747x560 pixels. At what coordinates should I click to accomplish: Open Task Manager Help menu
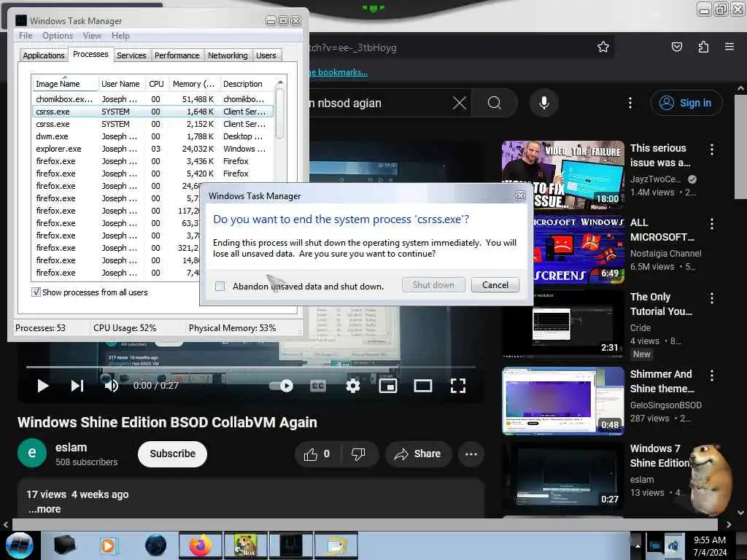point(120,36)
